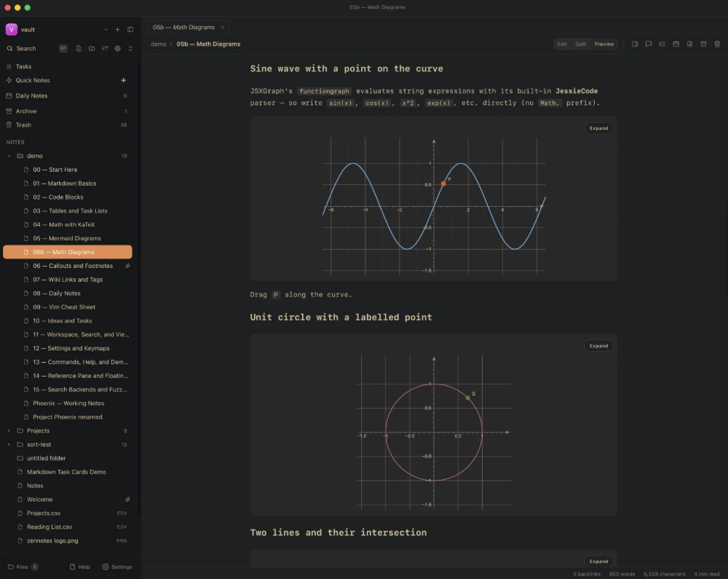728x579 pixels.
Task: Toggle the right side panel icon in the note toolbar
Action: pos(635,44)
